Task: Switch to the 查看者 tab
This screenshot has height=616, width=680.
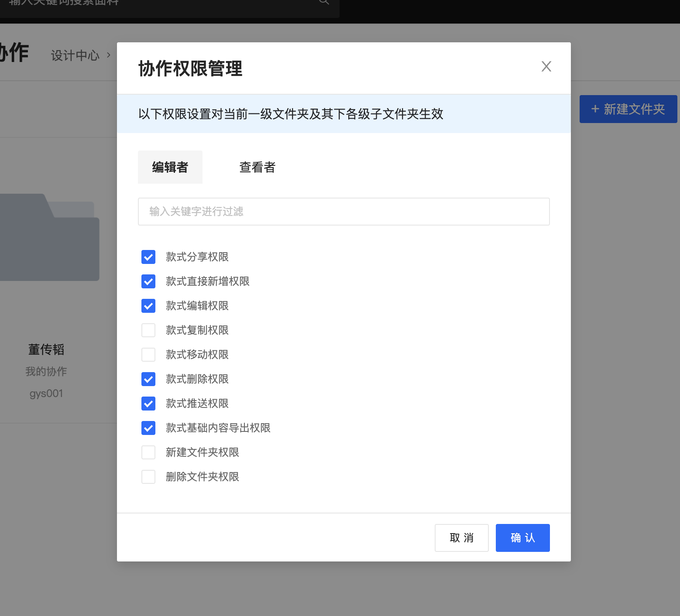Action: click(257, 167)
